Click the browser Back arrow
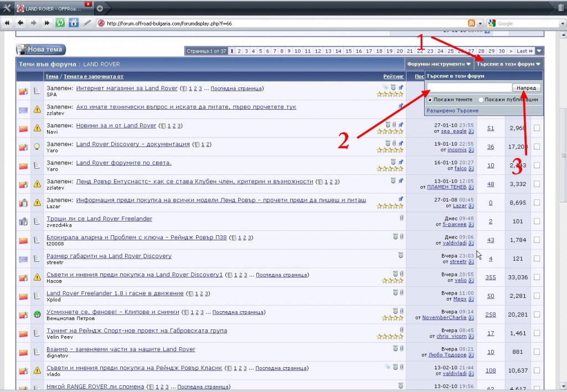This screenshot has height=392, width=567. click(20, 23)
